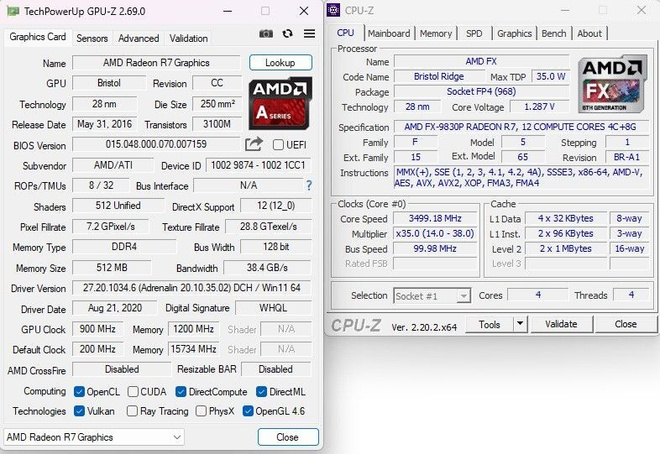Toggle the Ray Tracing checkbox
This screenshot has width=660, height=454.
coord(132,411)
